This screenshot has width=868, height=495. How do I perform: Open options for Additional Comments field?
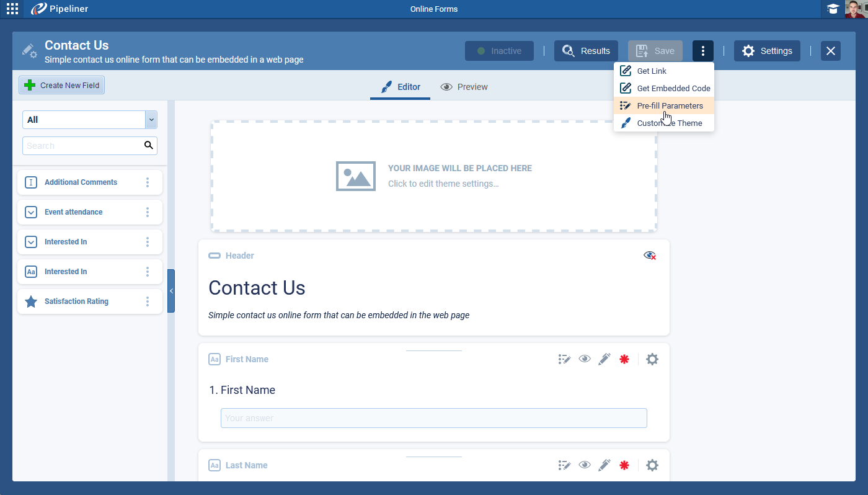click(148, 182)
